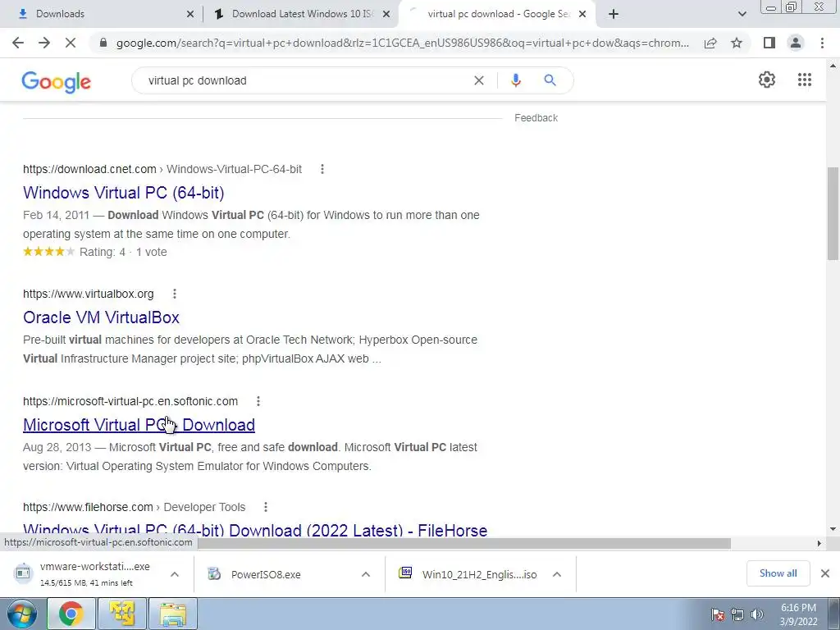Show all downloads
This screenshot has width=840, height=630.
(x=778, y=573)
